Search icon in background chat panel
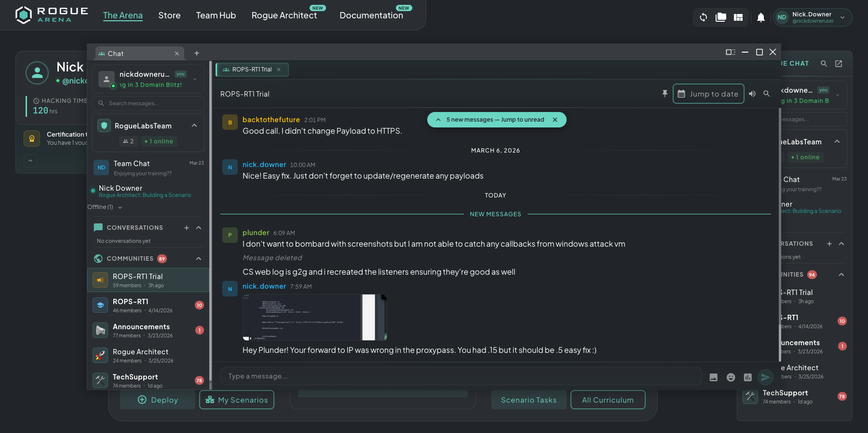 (x=824, y=64)
